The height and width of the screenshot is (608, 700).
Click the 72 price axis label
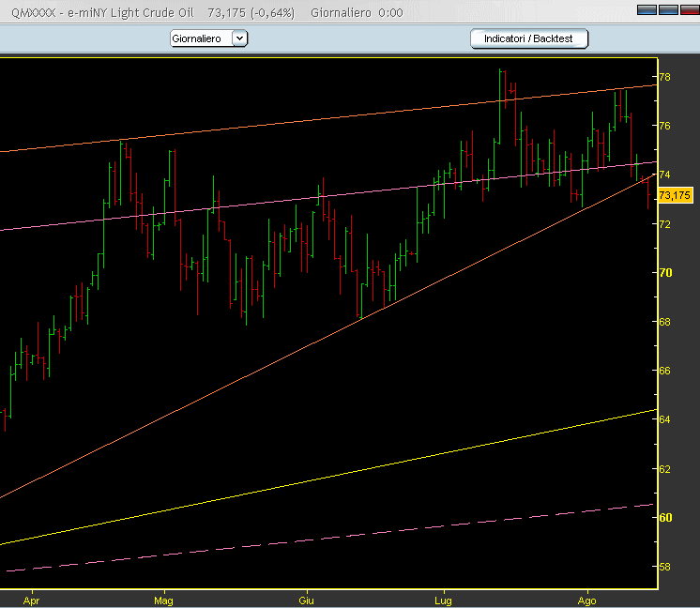(x=664, y=223)
